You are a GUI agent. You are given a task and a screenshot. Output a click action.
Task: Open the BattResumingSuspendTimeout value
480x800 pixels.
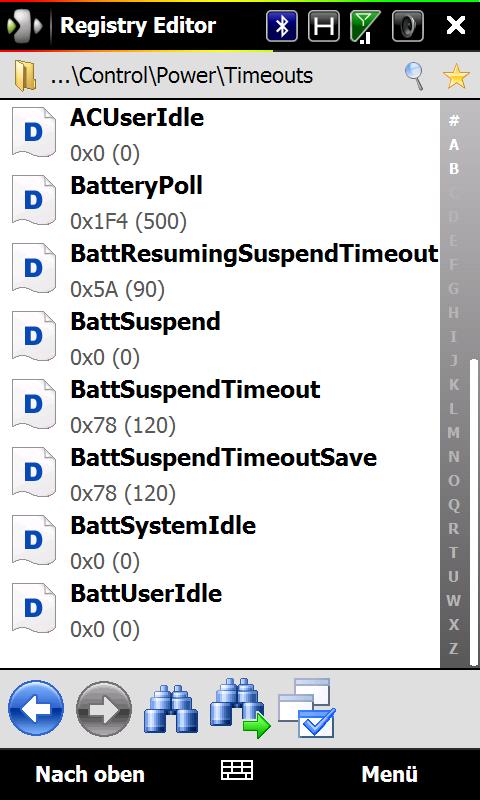[x=220, y=271]
